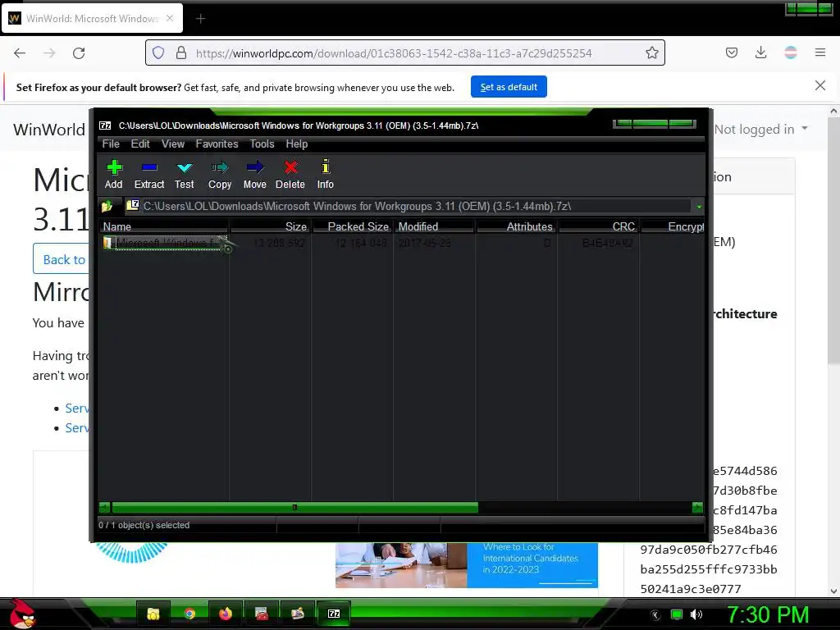
Task: Dismiss the default browser notification bar
Action: (x=819, y=85)
